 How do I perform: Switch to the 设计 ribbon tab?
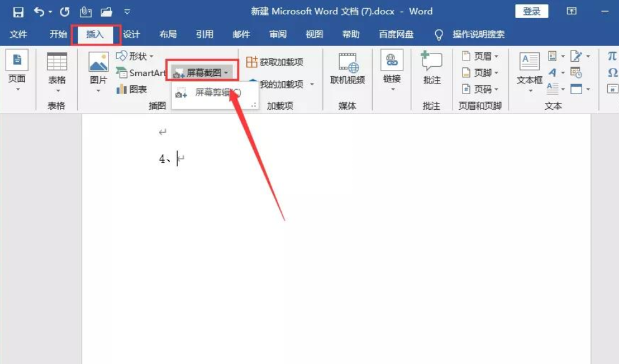[132, 34]
